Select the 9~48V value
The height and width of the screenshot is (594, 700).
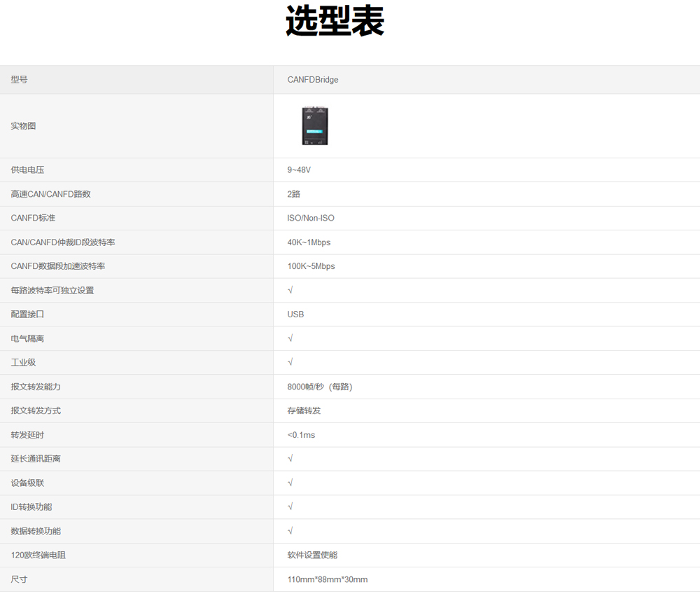[x=299, y=170]
